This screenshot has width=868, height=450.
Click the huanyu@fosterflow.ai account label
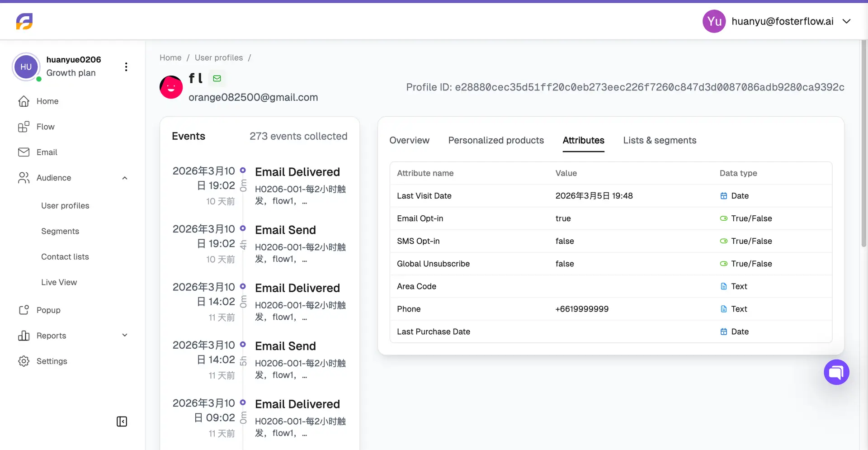(x=783, y=21)
